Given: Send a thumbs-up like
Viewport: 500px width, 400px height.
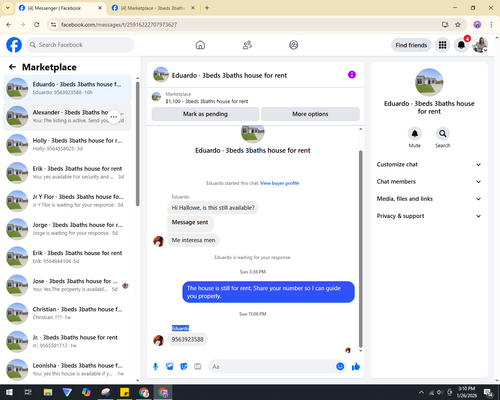Looking at the screenshot, I should coord(356,367).
